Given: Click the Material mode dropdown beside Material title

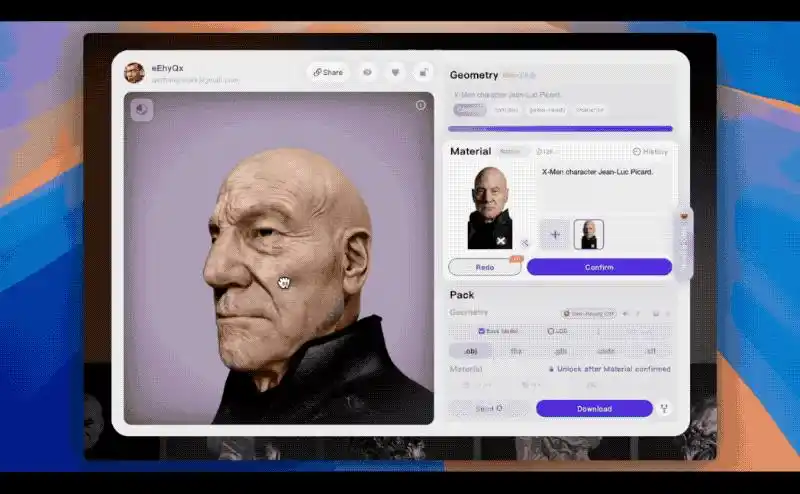Looking at the screenshot, I should 512,152.
